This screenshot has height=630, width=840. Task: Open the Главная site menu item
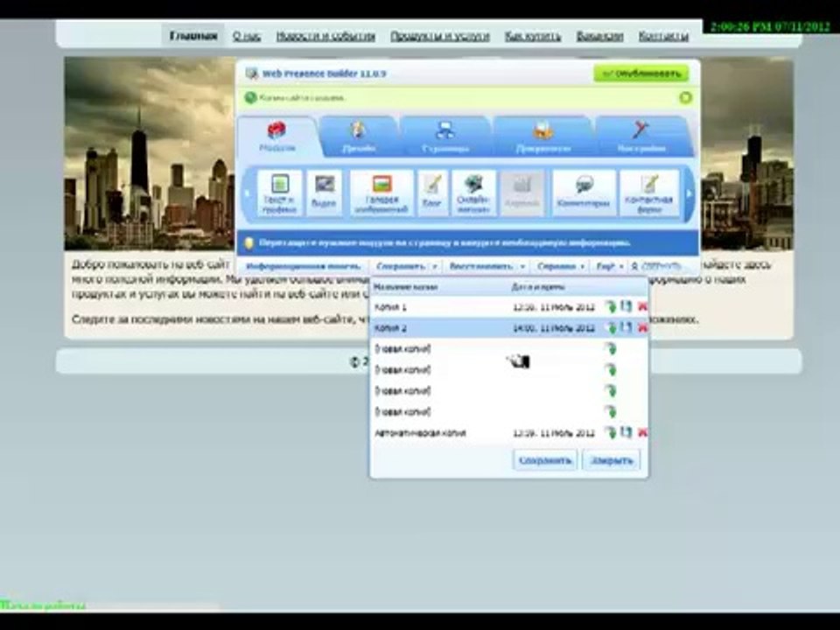click(193, 36)
